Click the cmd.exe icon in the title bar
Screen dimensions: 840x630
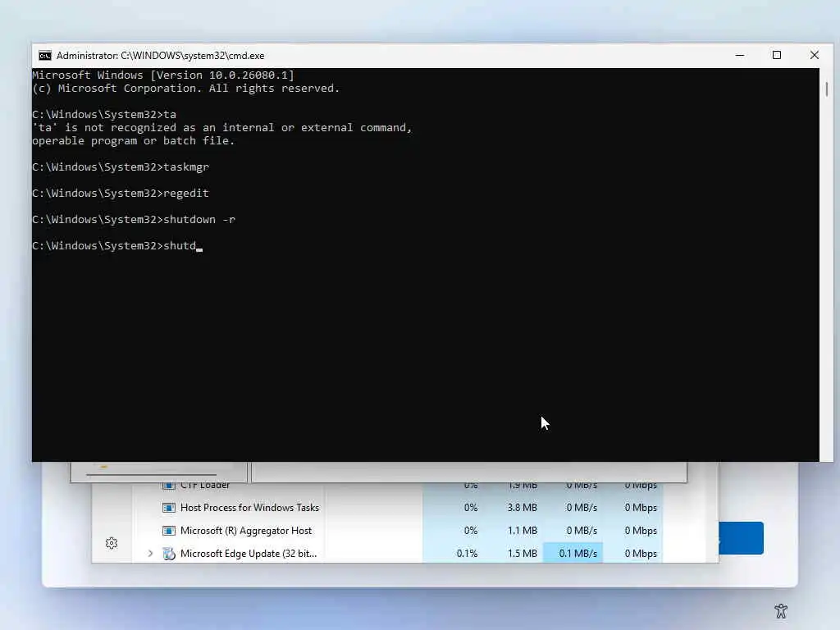45,56
